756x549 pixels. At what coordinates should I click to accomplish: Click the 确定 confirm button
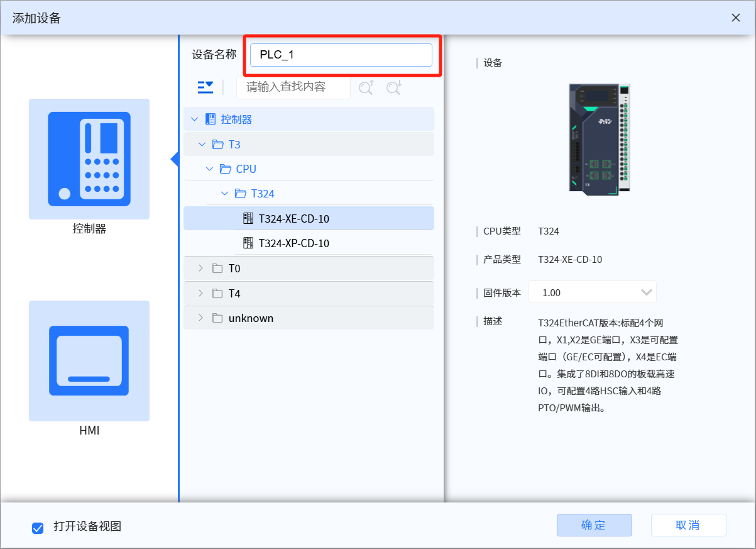tap(594, 525)
